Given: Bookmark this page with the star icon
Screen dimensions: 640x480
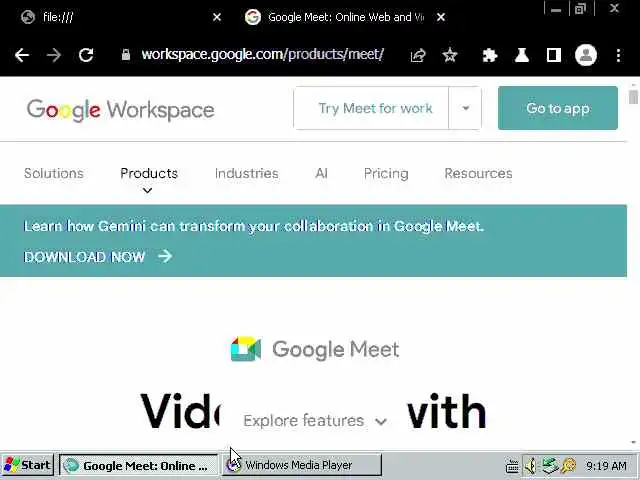Looking at the screenshot, I should [x=450, y=55].
